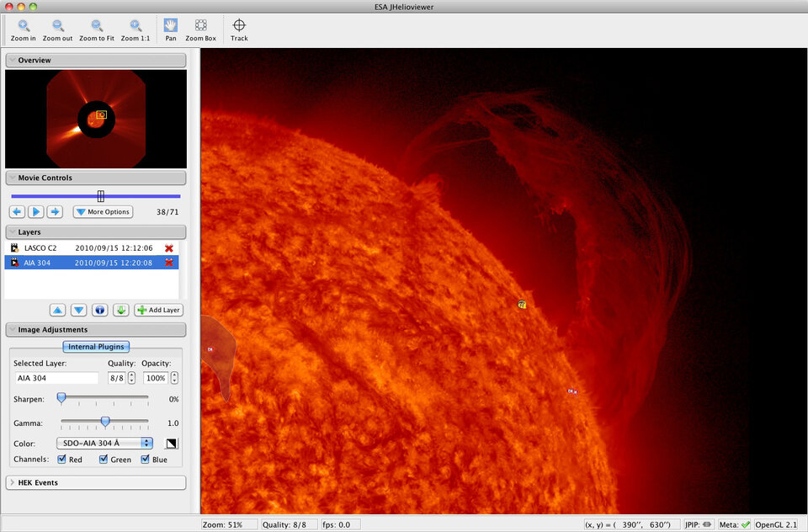
Task: Switch to the Internal Plugins tab
Action: tap(96, 346)
